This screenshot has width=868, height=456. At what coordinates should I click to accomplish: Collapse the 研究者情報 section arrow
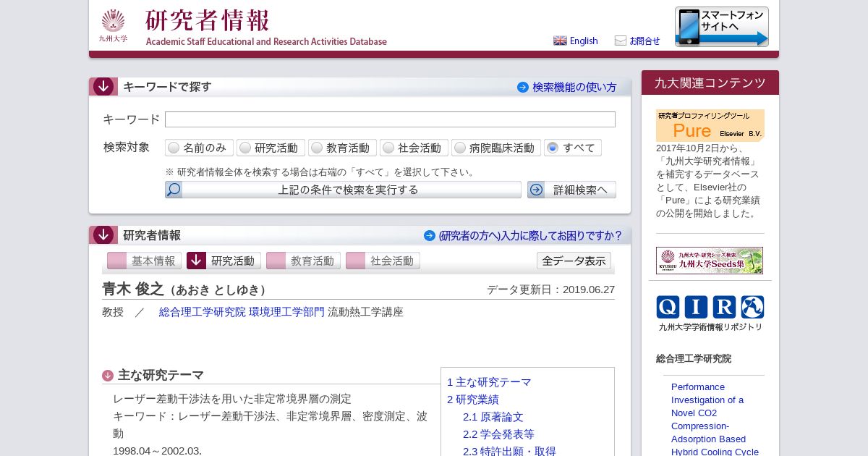point(103,235)
